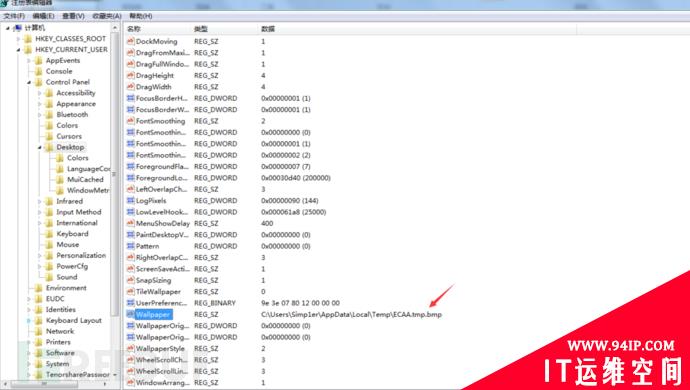Screen dimensions: 690x390
Task: Select the Keyboard Layout key
Action: point(74,320)
